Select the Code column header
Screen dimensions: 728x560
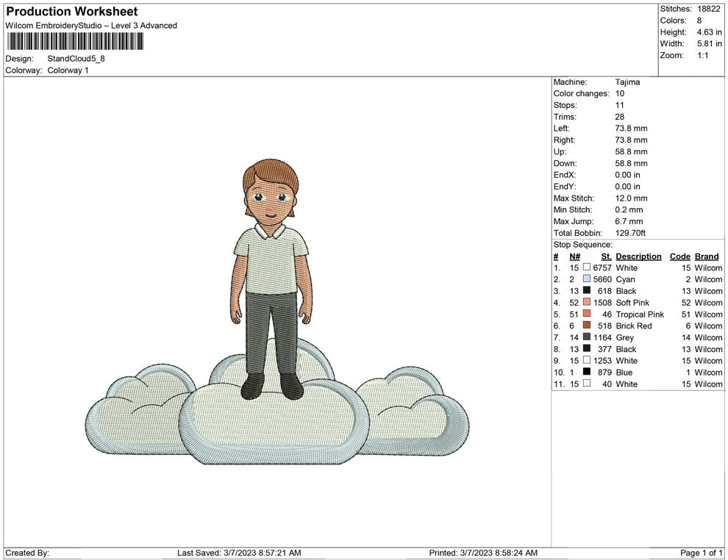click(x=679, y=256)
